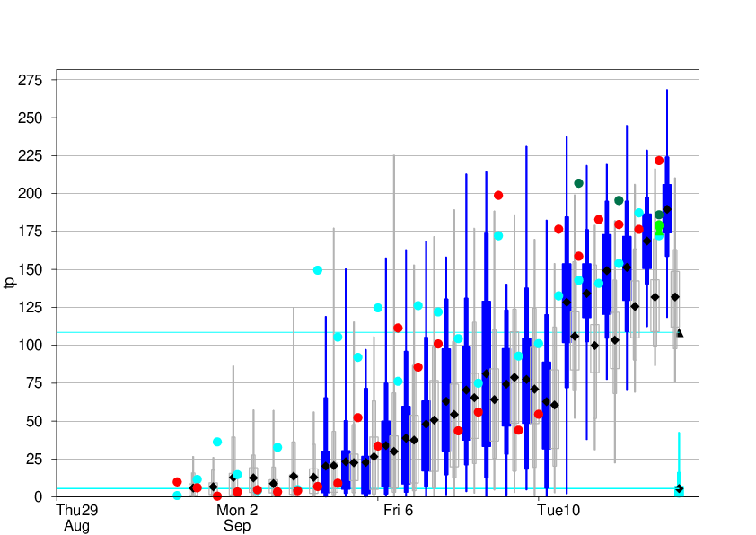Select the cyan dot at 36 before Mon 2
Screen dimensions: 756x535
217,442
